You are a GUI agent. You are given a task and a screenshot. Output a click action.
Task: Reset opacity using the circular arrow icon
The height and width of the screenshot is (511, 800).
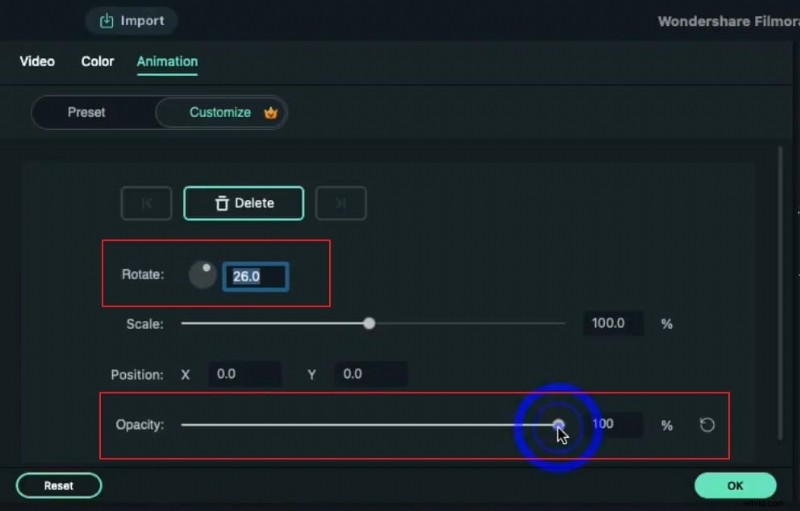pos(707,425)
